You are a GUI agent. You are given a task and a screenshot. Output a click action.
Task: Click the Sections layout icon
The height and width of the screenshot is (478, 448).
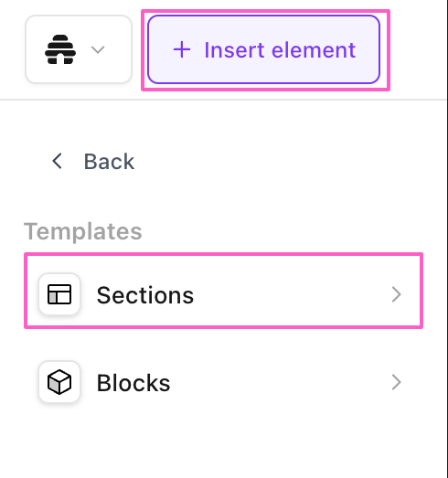click(59, 294)
